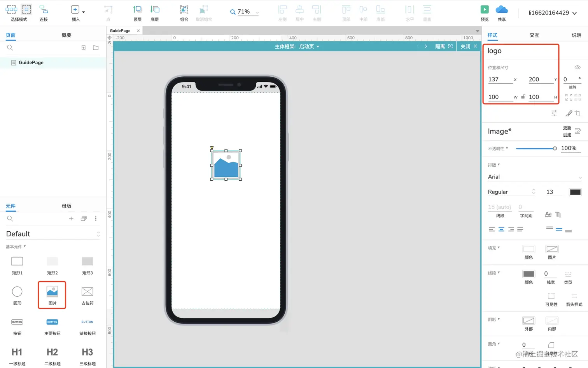Add a new folder in pages panel
This screenshot has width=588, height=368.
pyautogui.click(x=96, y=48)
